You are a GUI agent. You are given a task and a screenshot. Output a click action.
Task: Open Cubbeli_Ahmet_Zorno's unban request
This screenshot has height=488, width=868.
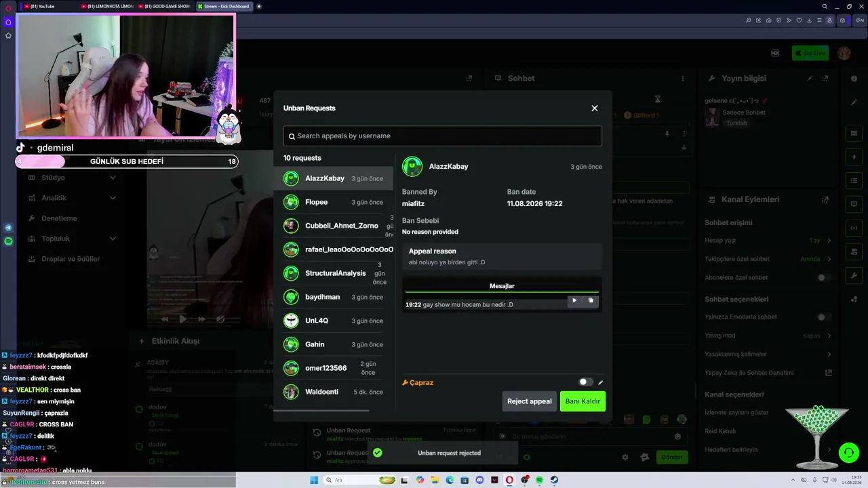[334, 226]
